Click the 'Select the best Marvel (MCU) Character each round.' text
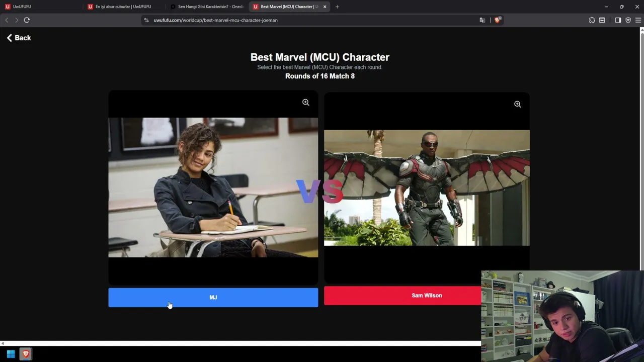This screenshot has width=644, height=362. coord(320,67)
